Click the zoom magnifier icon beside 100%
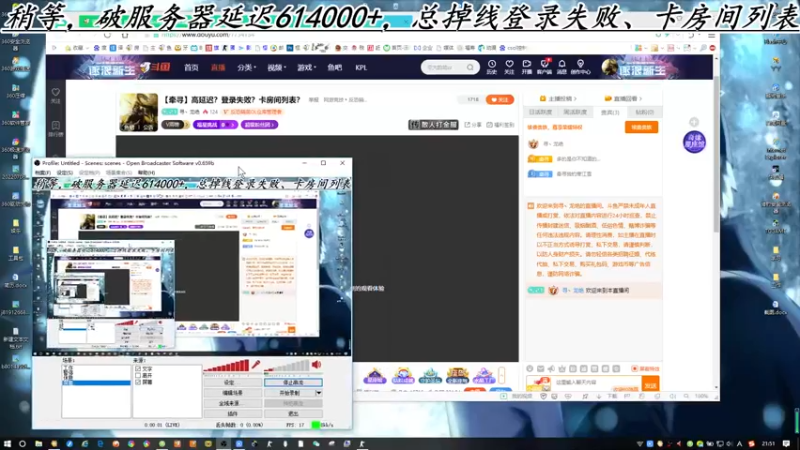Viewport: 800px width, 450px height. (x=686, y=396)
